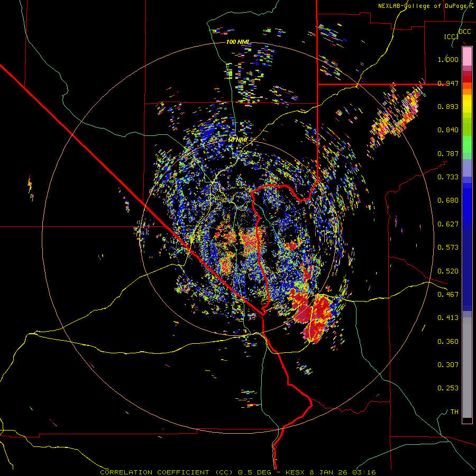Click the 0.893 legend value
The height and width of the screenshot is (476, 476).
click(448, 106)
